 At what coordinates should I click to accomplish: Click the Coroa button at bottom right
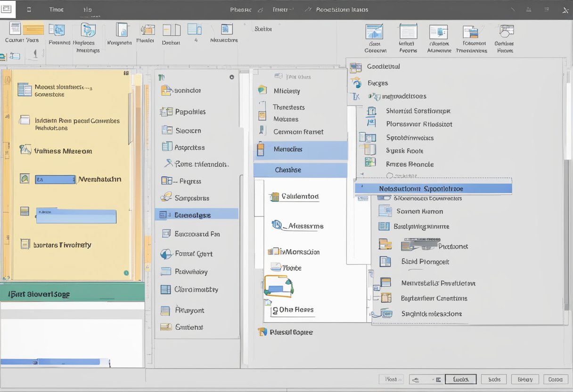(x=556, y=379)
